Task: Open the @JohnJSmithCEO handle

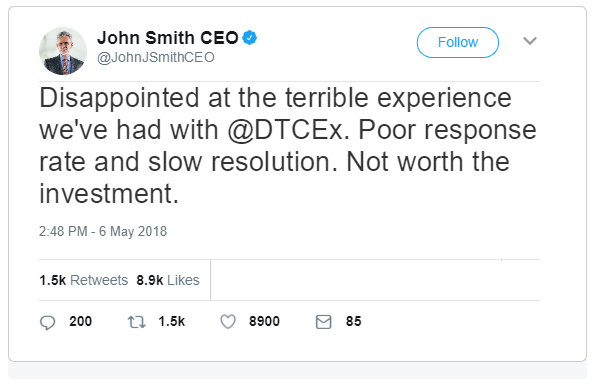Action: pos(156,57)
